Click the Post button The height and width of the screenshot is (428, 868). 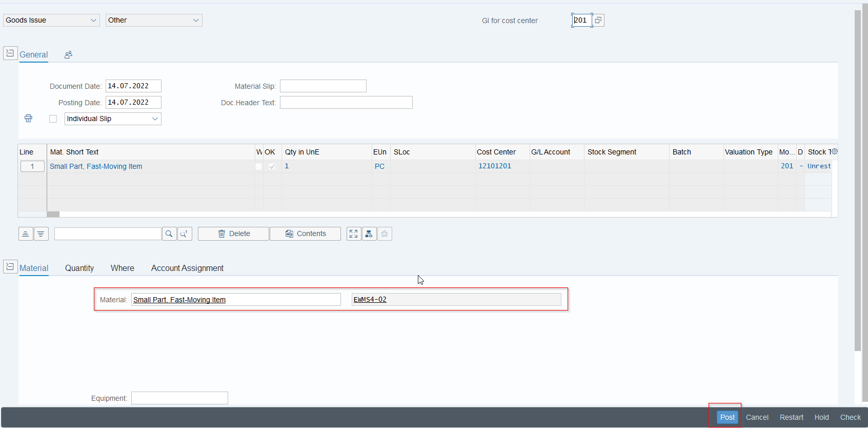click(727, 417)
